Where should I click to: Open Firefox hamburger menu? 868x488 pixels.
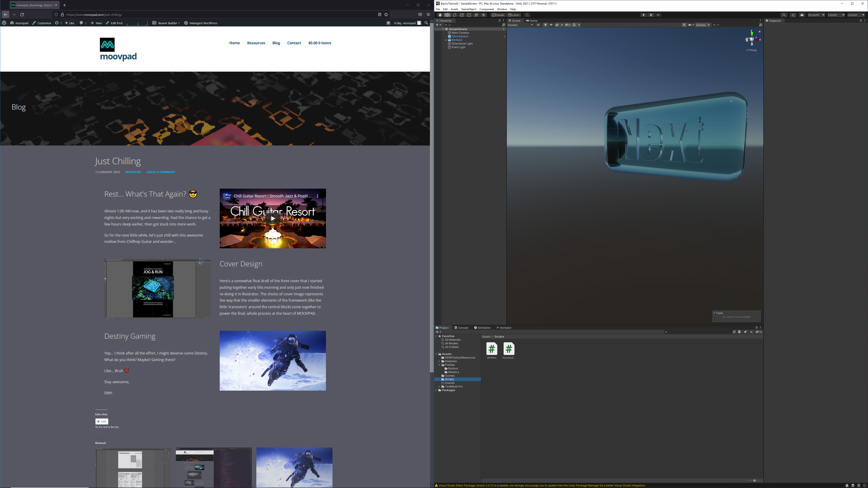pos(428,14)
